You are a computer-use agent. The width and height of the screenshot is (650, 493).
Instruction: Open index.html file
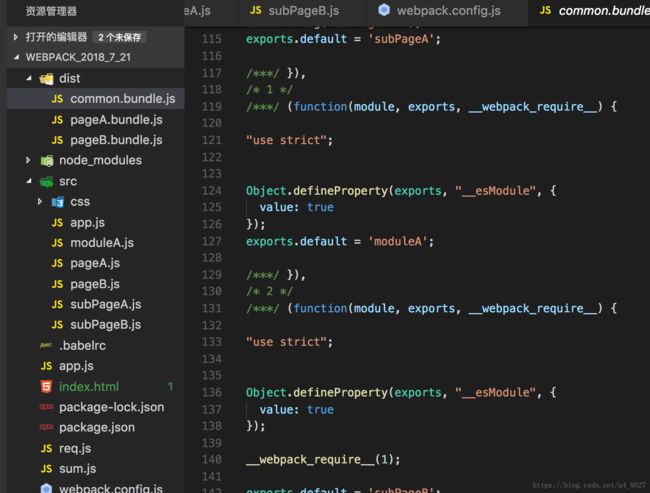coord(89,387)
